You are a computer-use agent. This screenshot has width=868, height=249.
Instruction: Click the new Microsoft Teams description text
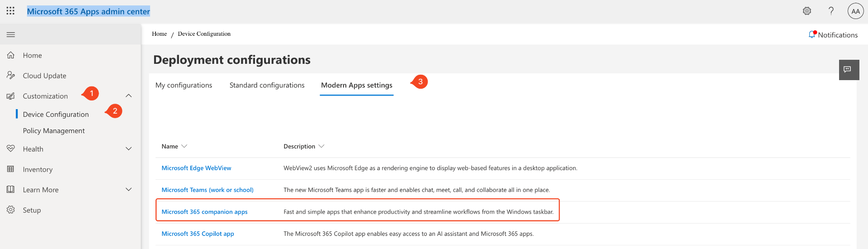(417, 190)
